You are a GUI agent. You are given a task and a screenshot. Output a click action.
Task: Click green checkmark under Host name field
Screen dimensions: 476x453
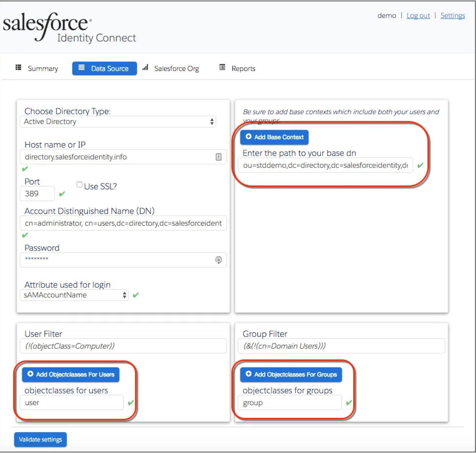pyautogui.click(x=25, y=169)
